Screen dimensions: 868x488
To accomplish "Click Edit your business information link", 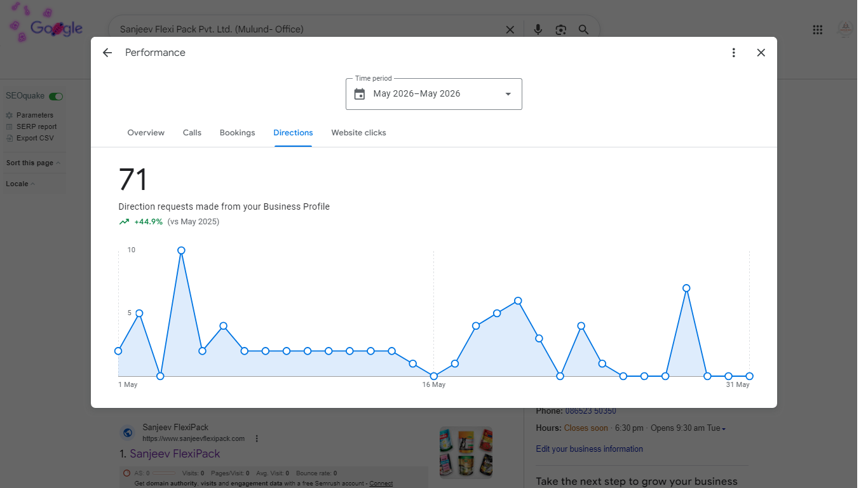I will click(x=589, y=449).
